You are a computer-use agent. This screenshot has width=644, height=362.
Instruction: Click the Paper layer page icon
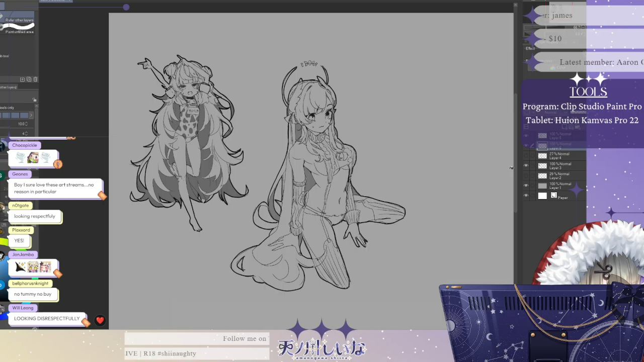(x=554, y=196)
